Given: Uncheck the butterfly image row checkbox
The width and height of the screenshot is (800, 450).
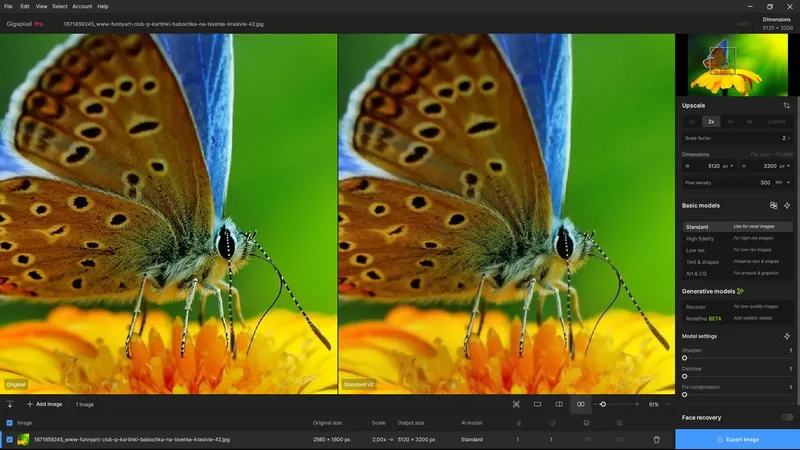Looking at the screenshot, I should click(9, 440).
